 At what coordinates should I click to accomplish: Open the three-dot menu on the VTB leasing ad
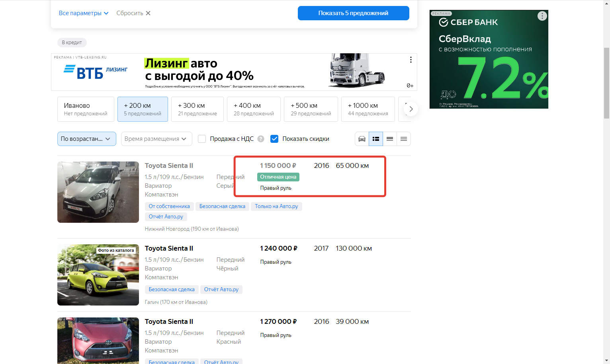click(411, 60)
